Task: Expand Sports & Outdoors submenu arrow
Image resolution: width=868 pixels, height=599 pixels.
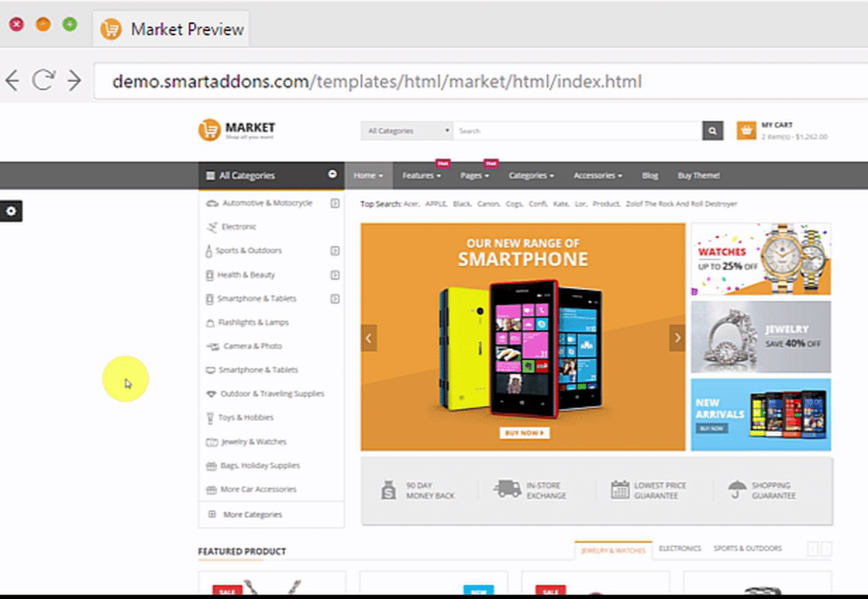Action: [x=335, y=251]
